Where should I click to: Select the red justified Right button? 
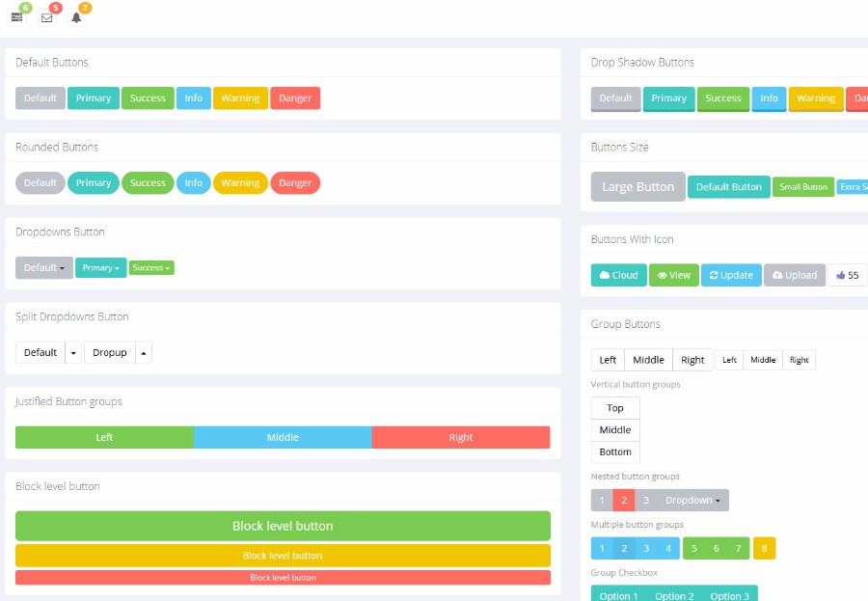(461, 438)
